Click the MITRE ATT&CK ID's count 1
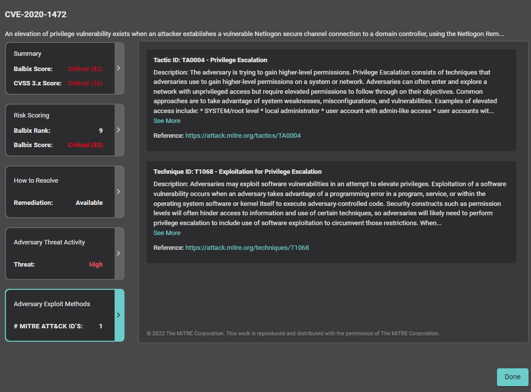This screenshot has width=531, height=392. pos(101,326)
